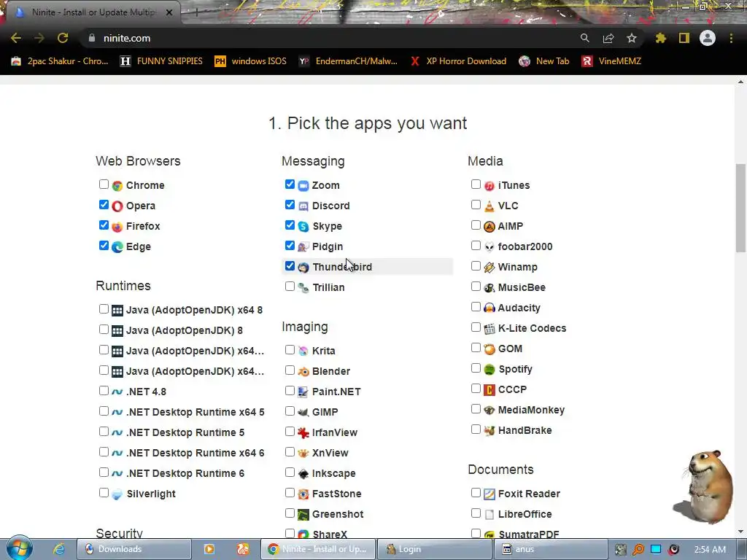Screen dimensions: 747x560
Task: Click the Opera logo icon
Action: (x=117, y=206)
